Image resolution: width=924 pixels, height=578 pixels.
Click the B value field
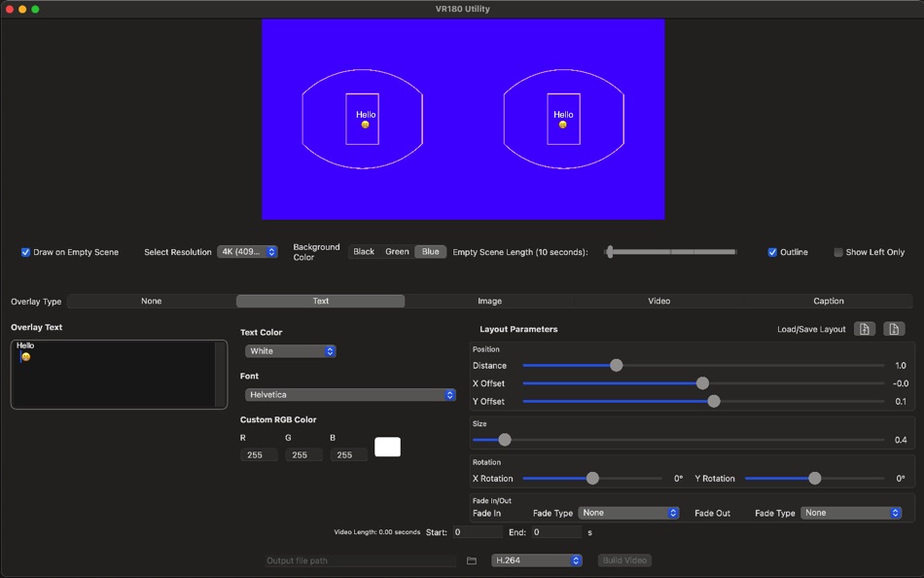[349, 454]
